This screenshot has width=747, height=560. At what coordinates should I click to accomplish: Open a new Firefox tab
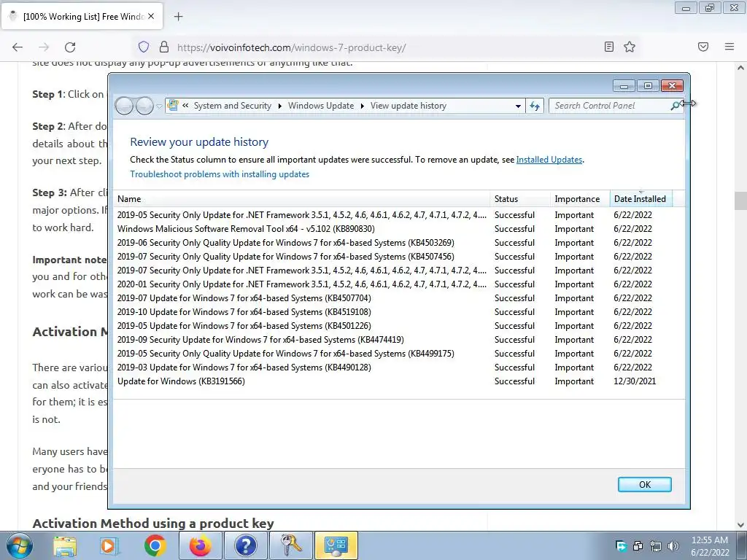(x=178, y=17)
